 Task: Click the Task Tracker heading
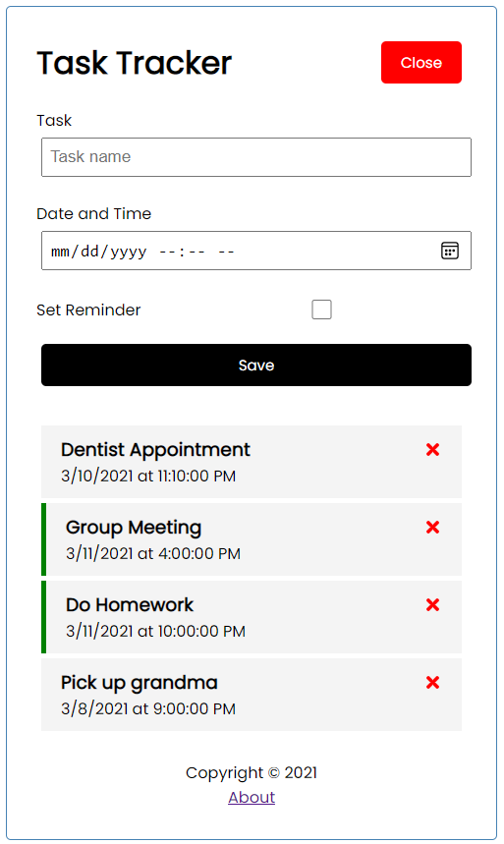[134, 63]
